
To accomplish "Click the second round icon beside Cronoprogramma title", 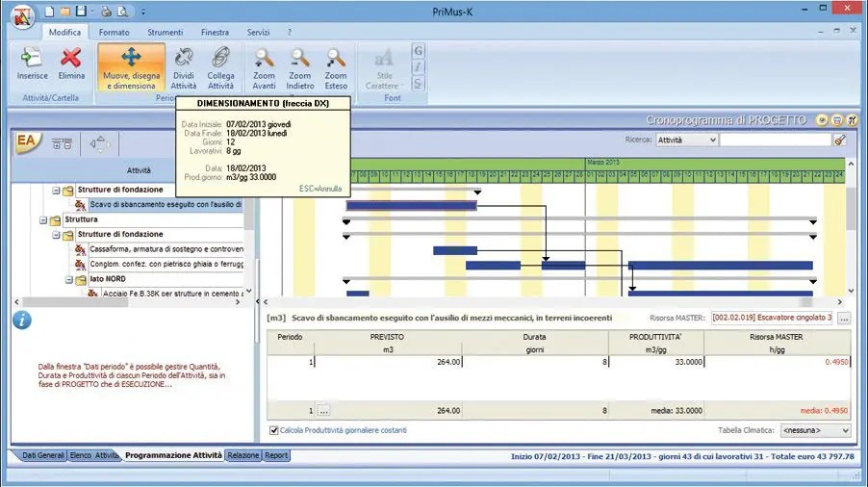I will pos(837,120).
